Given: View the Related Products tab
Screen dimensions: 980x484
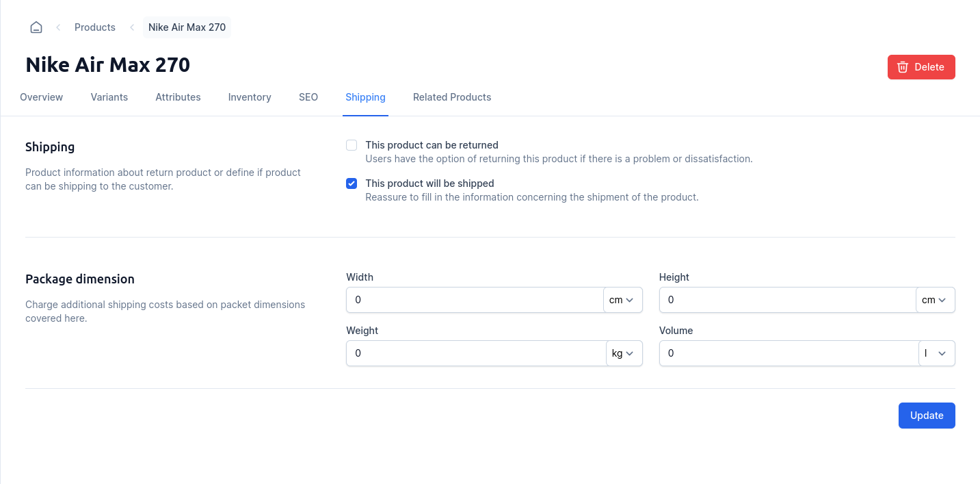Looking at the screenshot, I should click(x=452, y=97).
